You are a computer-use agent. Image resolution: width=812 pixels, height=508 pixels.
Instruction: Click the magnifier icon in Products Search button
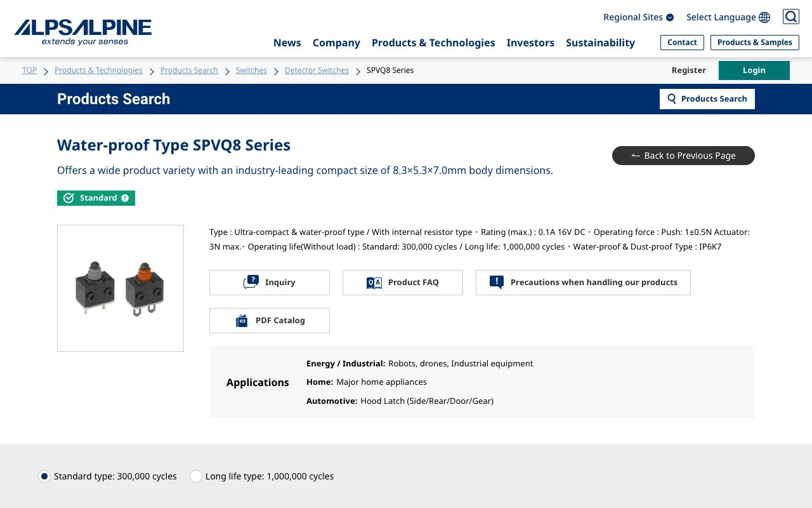click(x=672, y=99)
